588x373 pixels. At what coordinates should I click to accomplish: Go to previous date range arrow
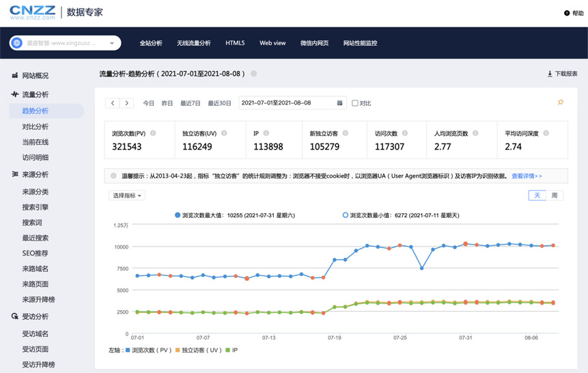coord(113,103)
